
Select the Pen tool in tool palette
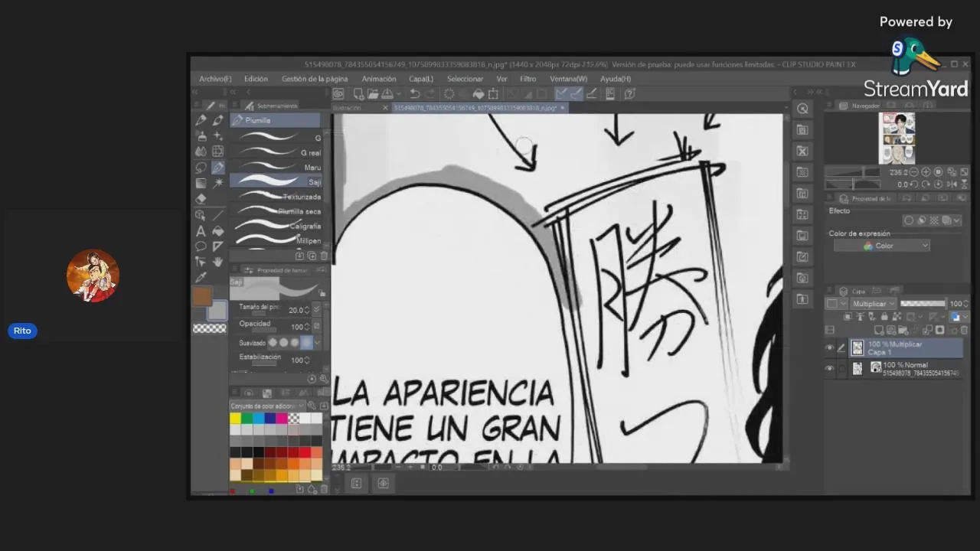coord(218,168)
